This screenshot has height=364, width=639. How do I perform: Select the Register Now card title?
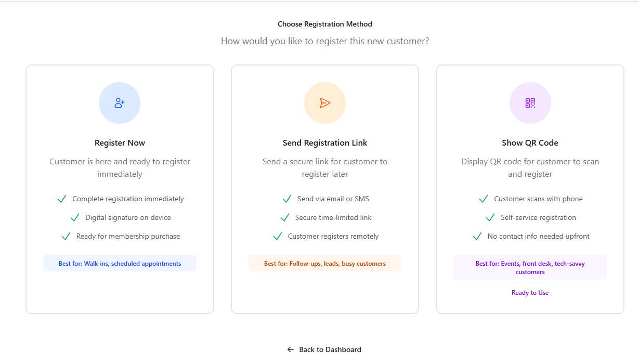(x=120, y=143)
